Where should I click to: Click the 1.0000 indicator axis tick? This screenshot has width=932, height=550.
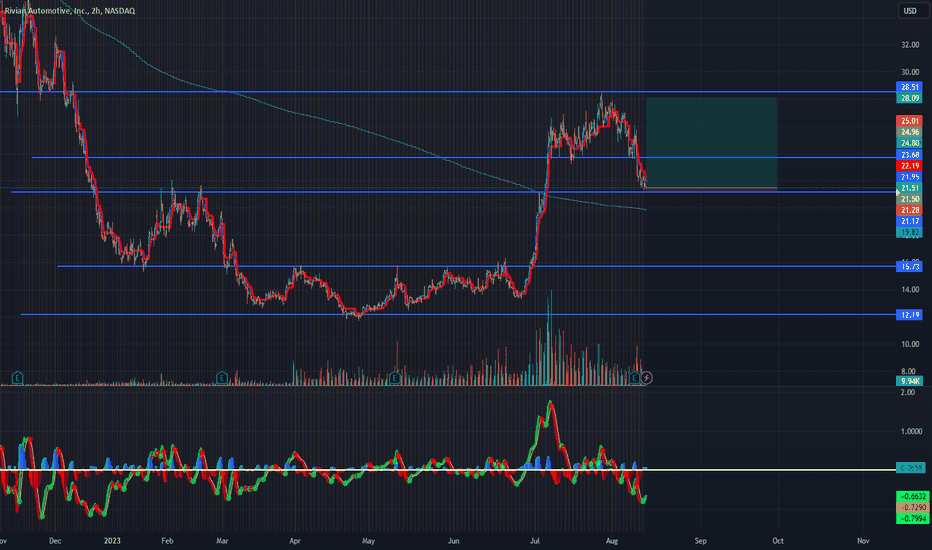click(911, 431)
